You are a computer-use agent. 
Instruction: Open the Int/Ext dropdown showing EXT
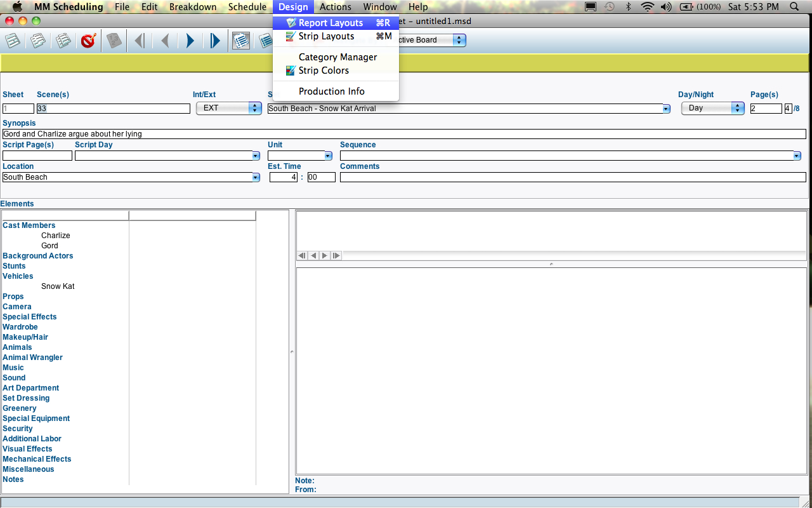pyautogui.click(x=228, y=108)
